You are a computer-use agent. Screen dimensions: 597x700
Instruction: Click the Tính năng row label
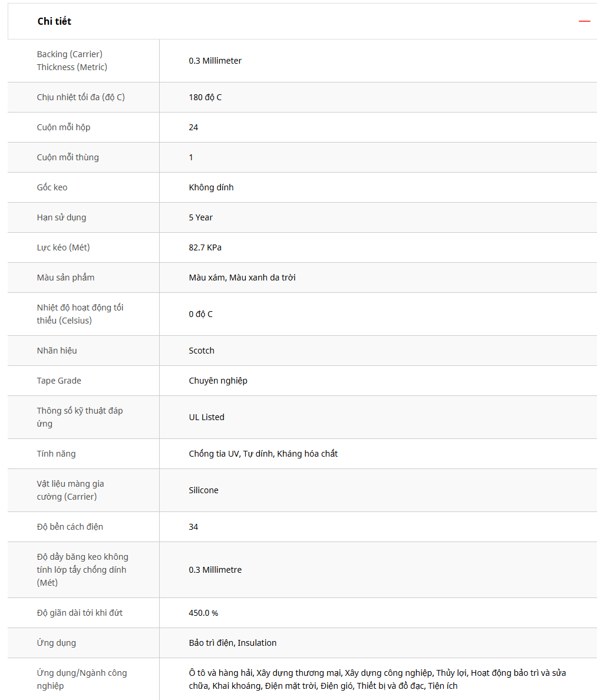56,454
